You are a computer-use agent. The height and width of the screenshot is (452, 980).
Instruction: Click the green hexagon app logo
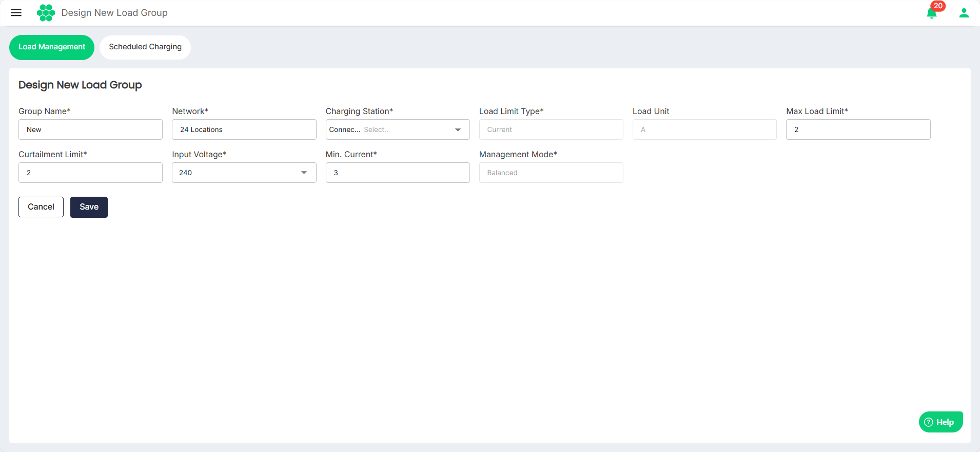tap(46, 13)
